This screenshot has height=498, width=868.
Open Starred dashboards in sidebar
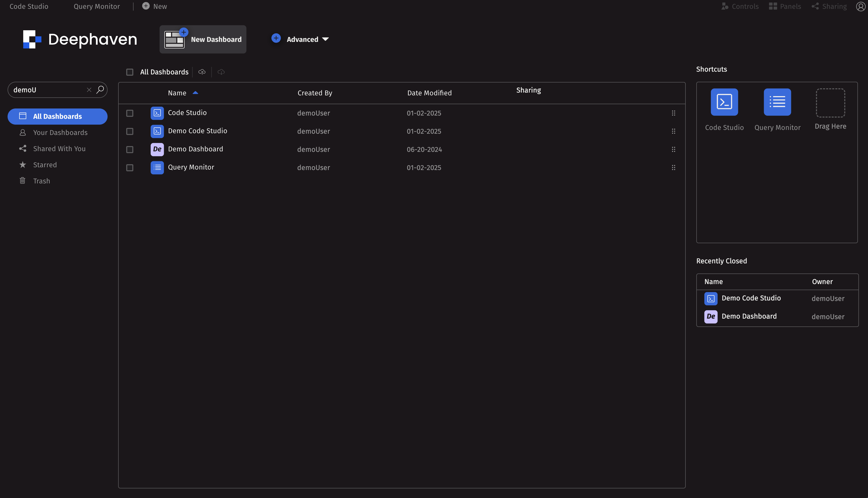[45, 165]
